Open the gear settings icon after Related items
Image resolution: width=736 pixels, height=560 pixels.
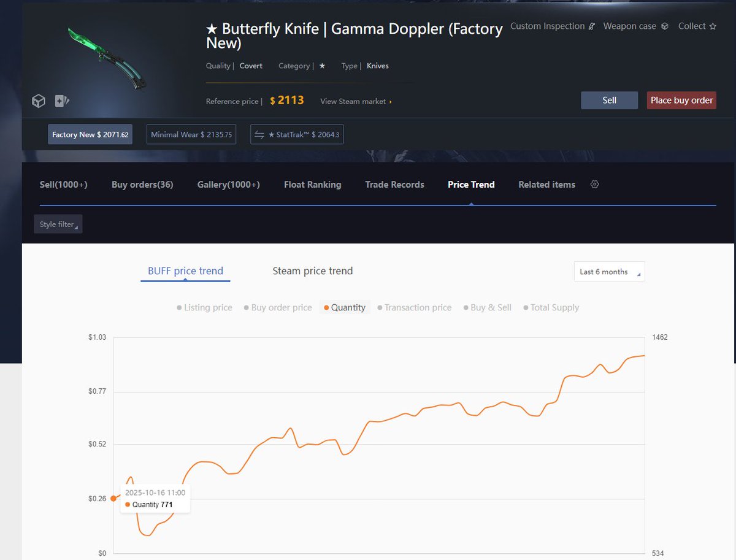click(594, 184)
